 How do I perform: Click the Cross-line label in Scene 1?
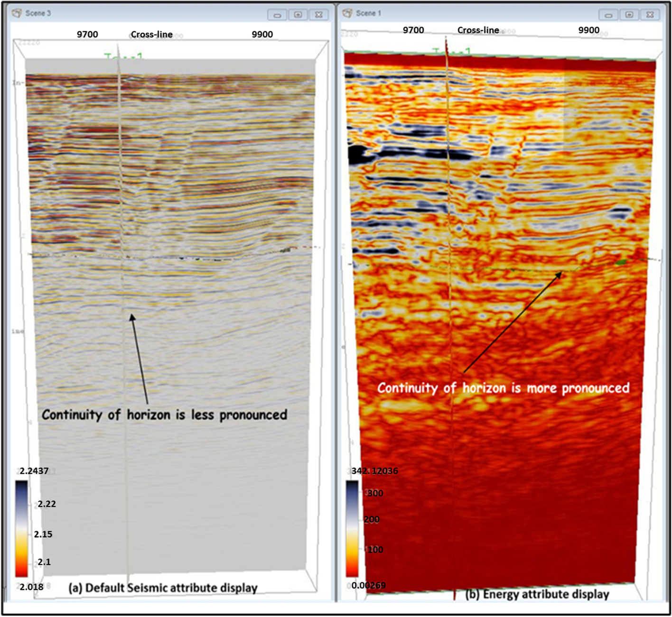[x=478, y=30]
